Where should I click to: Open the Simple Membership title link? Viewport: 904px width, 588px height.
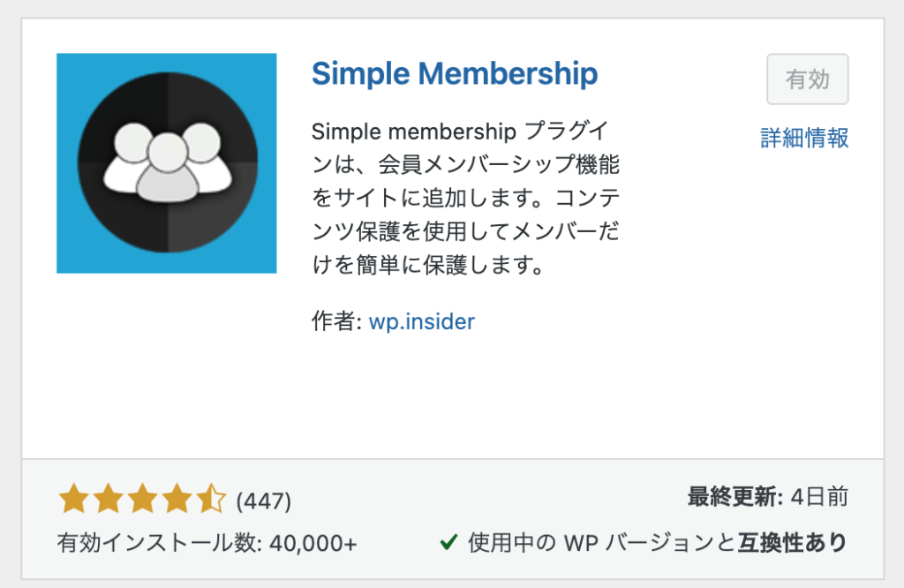pyautogui.click(x=455, y=74)
